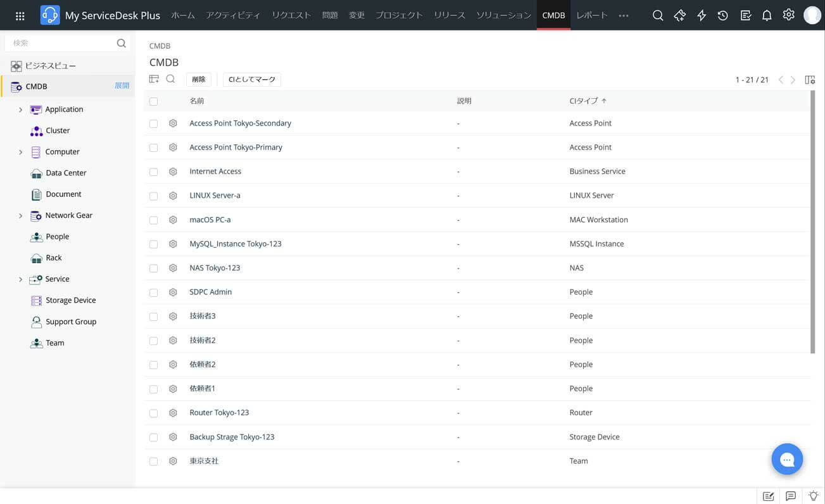This screenshot has height=504, width=825.
Task: Check the Backup Strage Tokyo-123 row checkbox
Action: tap(153, 438)
